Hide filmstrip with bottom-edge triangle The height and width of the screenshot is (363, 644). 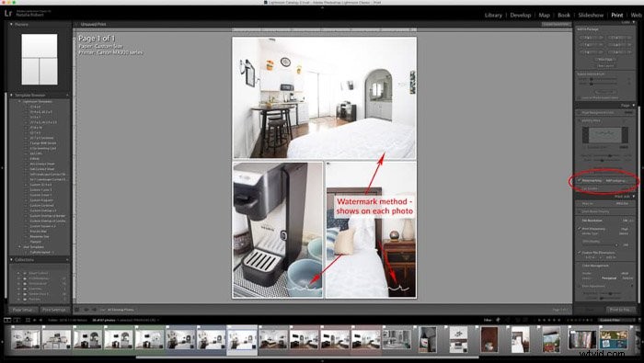(x=322, y=361)
